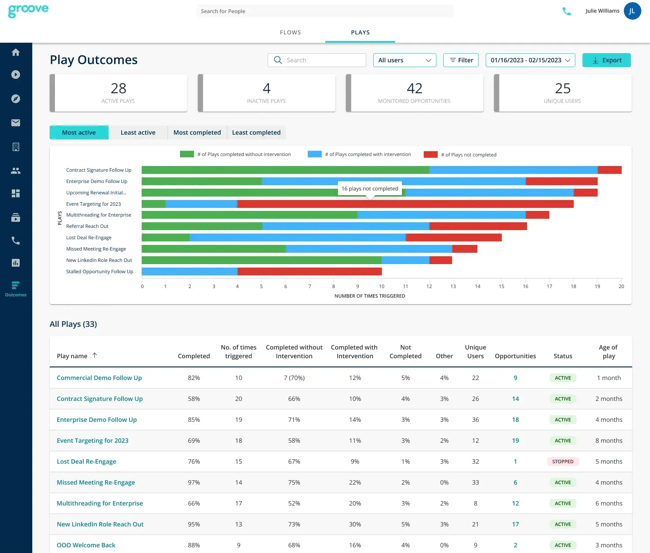This screenshot has height=553, width=650.
Task: Open the building accounts icon in sidebar
Action: (x=16, y=147)
